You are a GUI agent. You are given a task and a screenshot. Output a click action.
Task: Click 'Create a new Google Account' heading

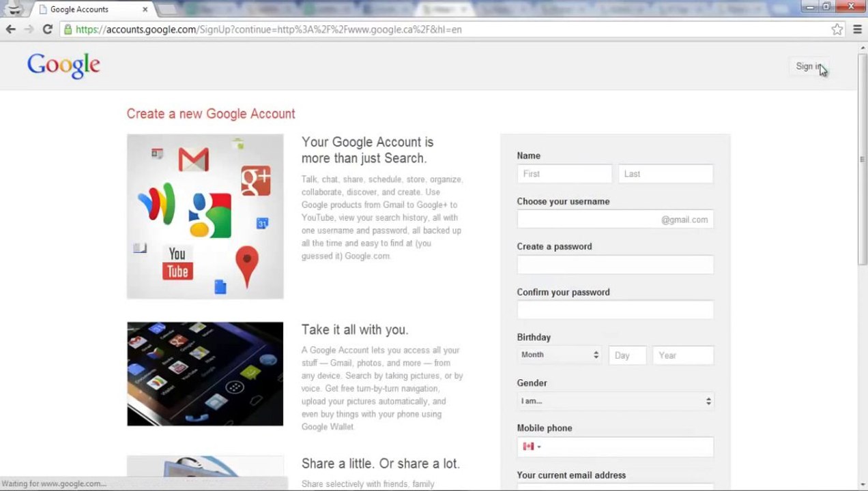[211, 114]
